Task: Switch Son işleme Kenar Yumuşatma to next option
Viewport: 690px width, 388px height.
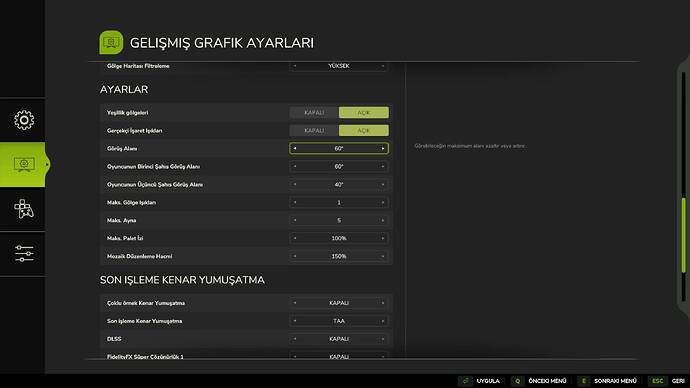Action: (383, 321)
